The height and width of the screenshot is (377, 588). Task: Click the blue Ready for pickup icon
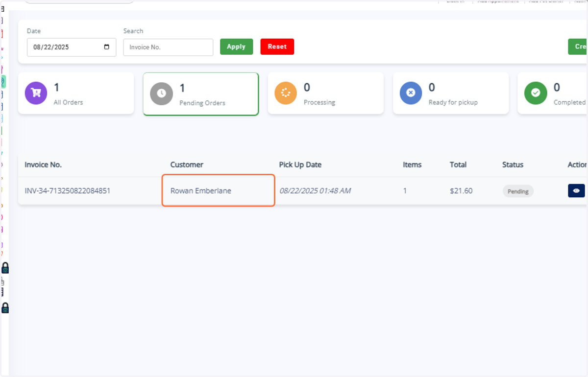pos(411,93)
